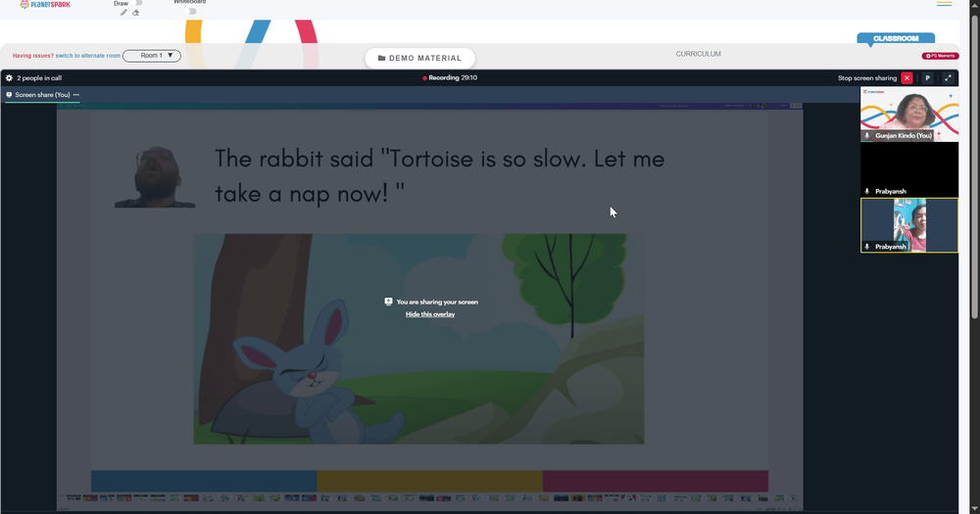Select the pencil draw tool
Screen dimensions: 980x514
tap(123, 13)
